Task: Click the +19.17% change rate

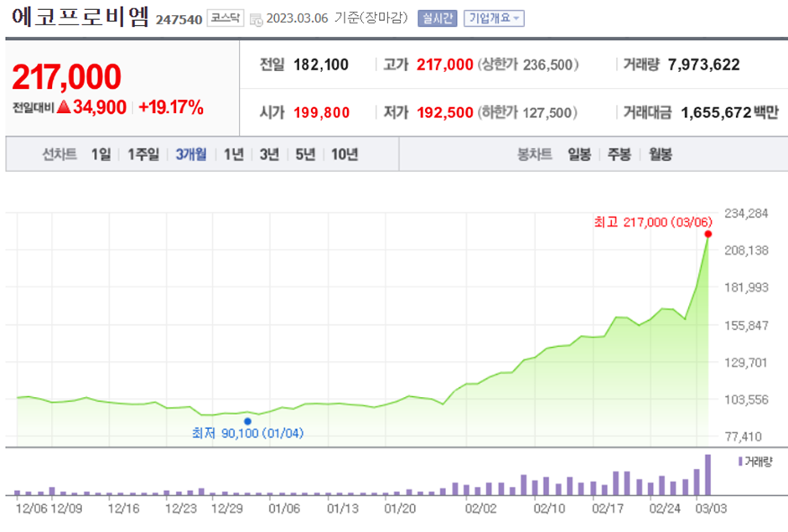Action: [171, 107]
